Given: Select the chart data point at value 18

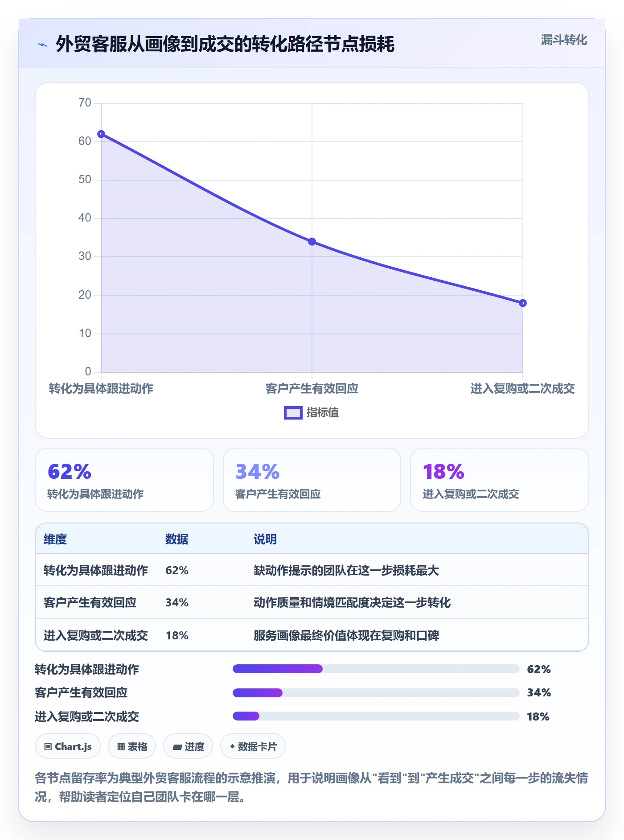Looking at the screenshot, I should point(523,303).
